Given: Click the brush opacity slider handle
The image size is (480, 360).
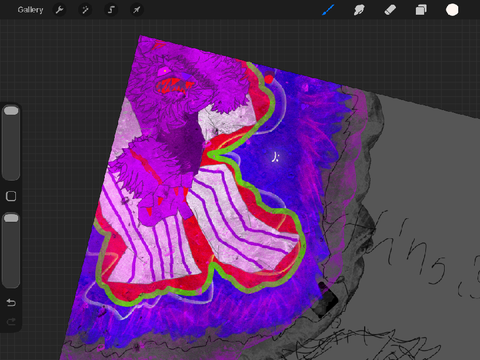Looking at the screenshot, I should pyautogui.click(x=11, y=218).
